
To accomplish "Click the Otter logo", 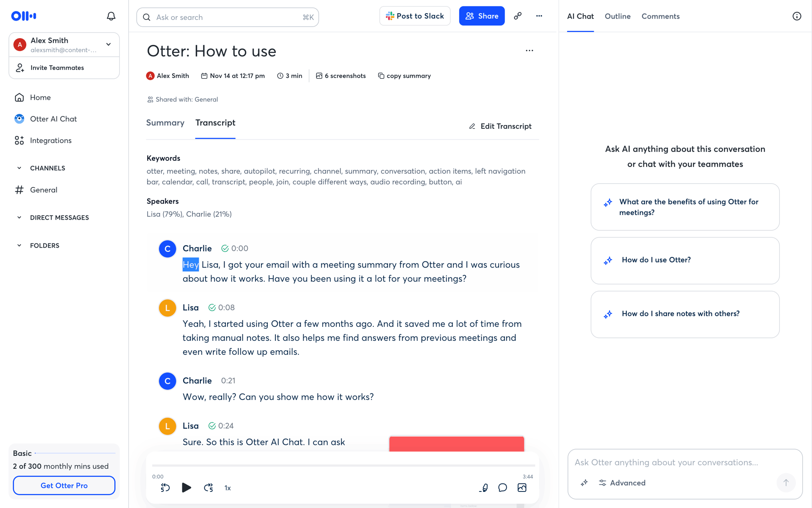I will click(x=24, y=16).
